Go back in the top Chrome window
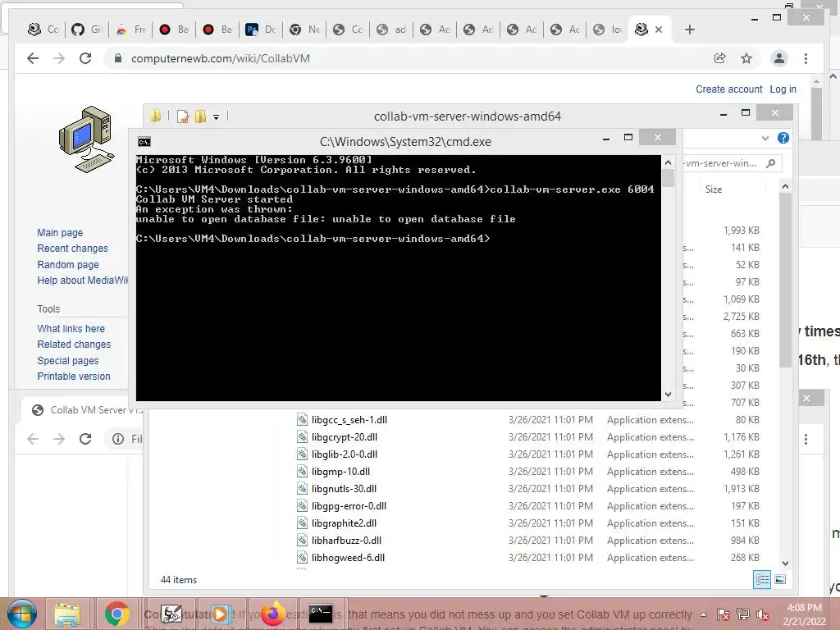 pyautogui.click(x=33, y=58)
